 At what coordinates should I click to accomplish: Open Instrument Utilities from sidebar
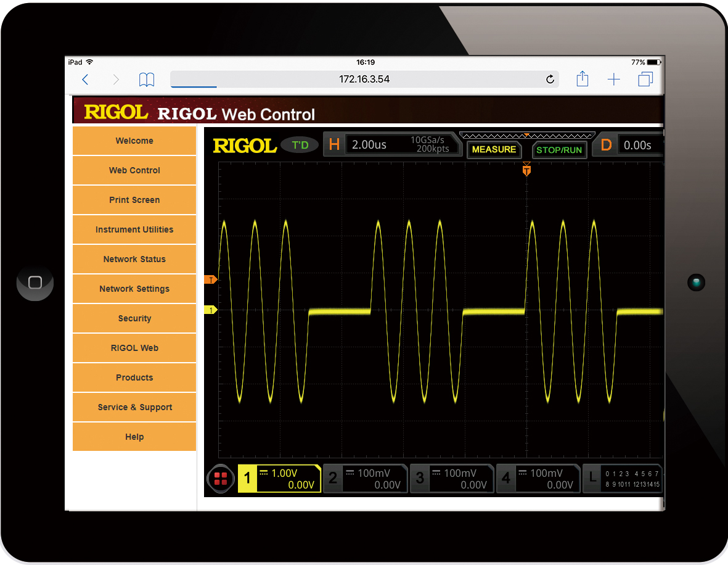pos(134,229)
